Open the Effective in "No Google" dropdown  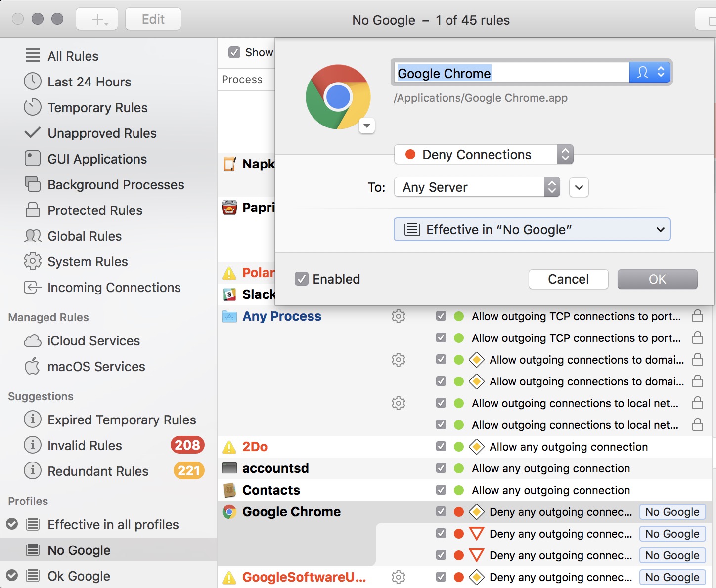click(x=532, y=229)
